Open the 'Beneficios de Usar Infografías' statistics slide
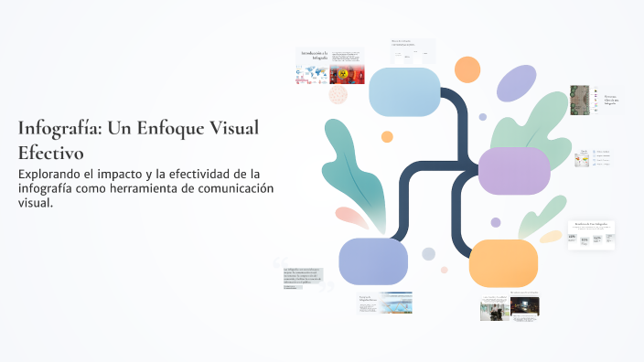Viewport: 644px width, 362px height. [x=592, y=235]
